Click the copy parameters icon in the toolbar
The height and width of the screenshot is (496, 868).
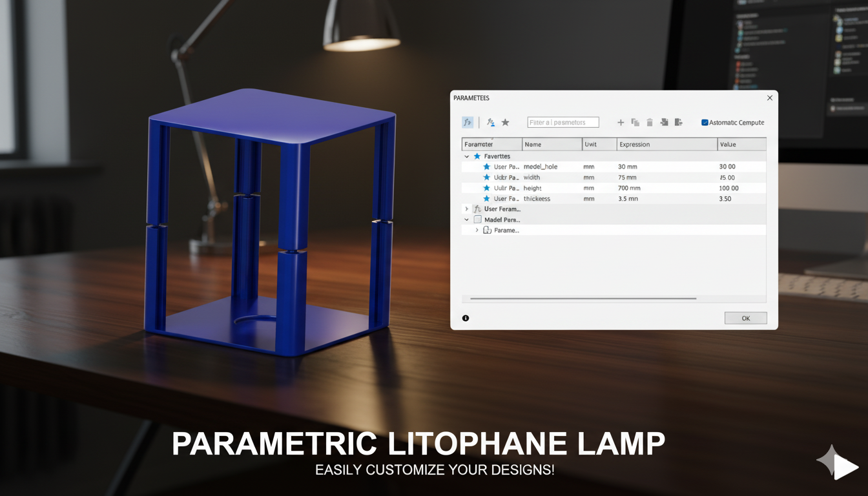click(635, 122)
